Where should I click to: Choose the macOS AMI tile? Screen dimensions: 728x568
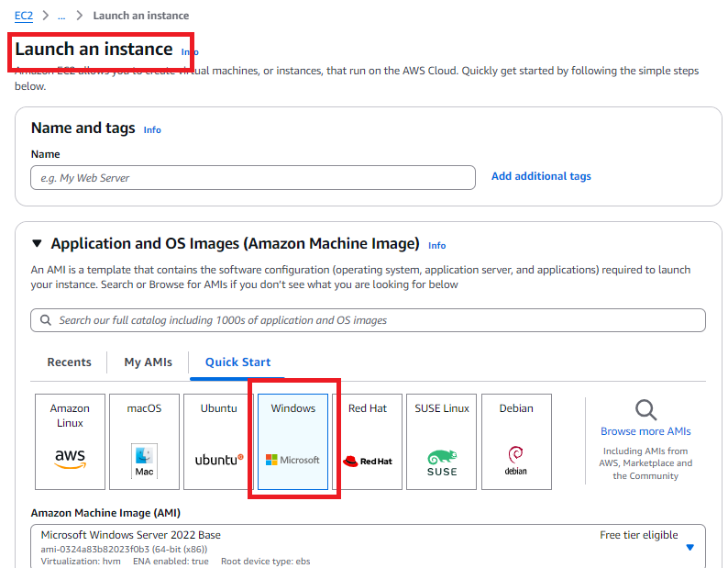pyautogui.click(x=144, y=441)
